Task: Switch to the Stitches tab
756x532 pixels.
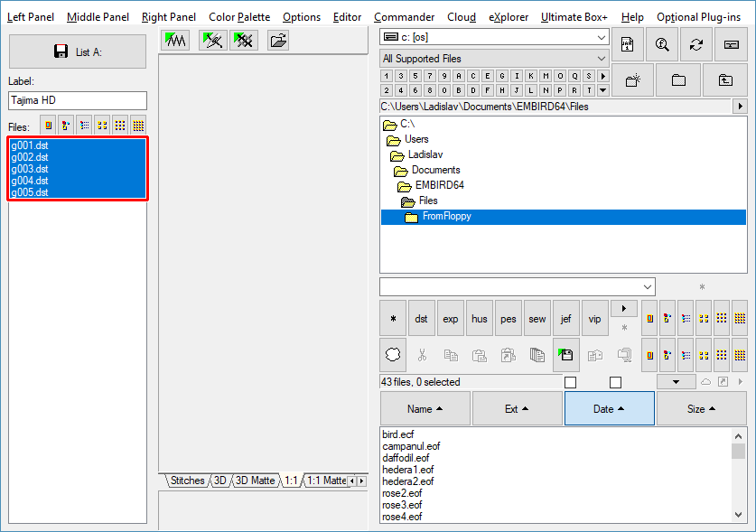Action: pyautogui.click(x=187, y=481)
